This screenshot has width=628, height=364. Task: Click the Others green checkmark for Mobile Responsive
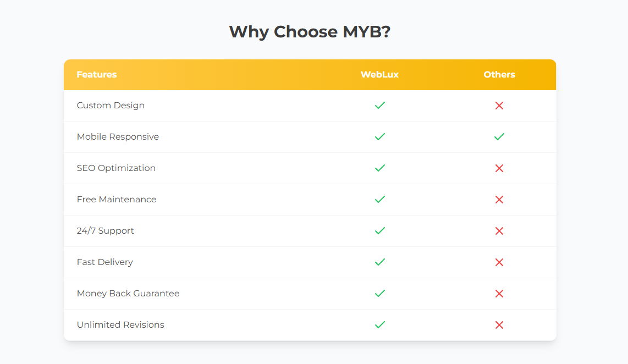coord(499,137)
